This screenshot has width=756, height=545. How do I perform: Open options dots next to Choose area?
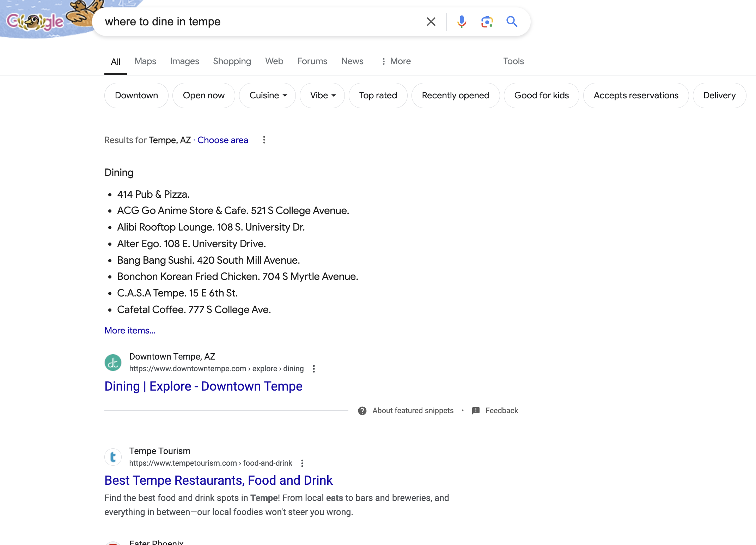(264, 140)
